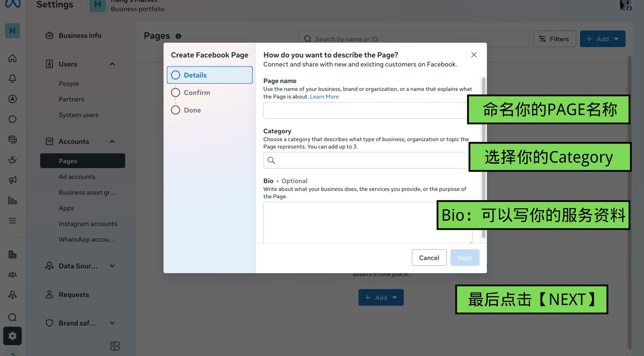The image size is (644, 356).
Task: Select the Done step
Action: click(x=210, y=110)
